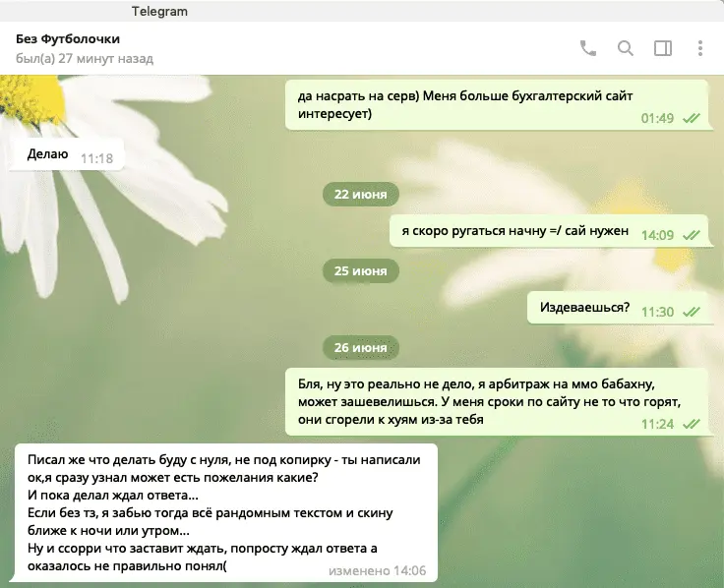Image resolution: width=724 pixels, height=588 pixels.
Task: Click the Telegram window title
Action: [x=159, y=11]
